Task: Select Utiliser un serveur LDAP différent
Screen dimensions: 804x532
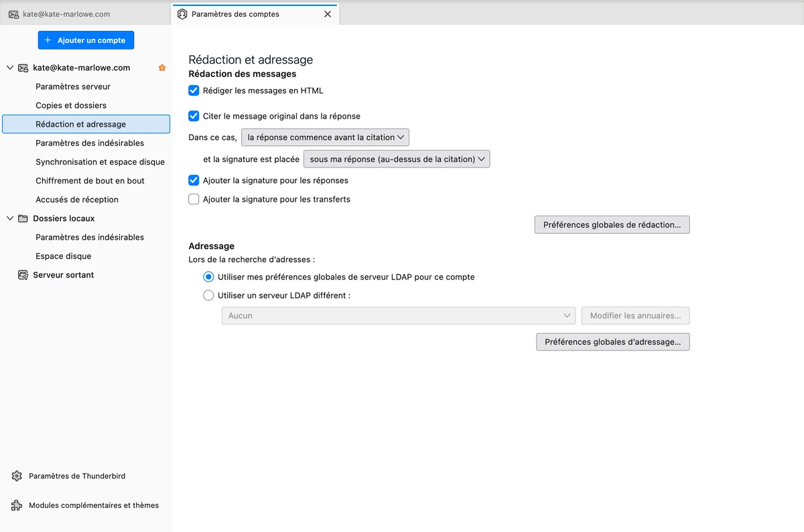Action: 208,295
